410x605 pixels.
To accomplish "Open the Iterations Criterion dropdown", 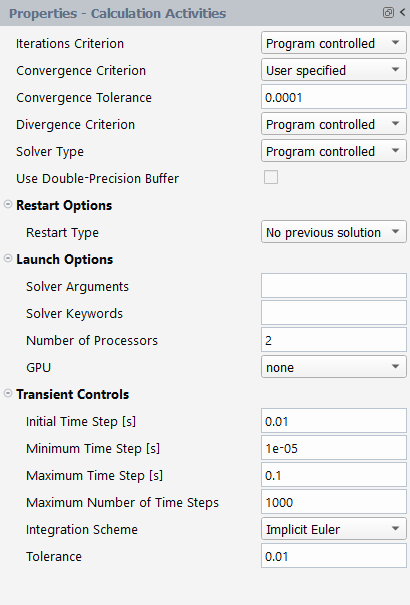I will (x=334, y=43).
